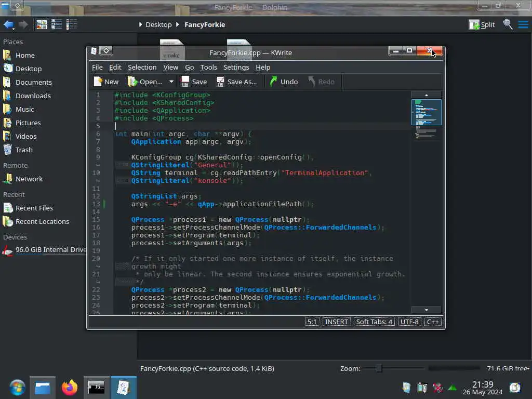The image size is (532, 399).
Task: Click the Konsole terminal taskbar icon
Action: [x=96, y=388]
